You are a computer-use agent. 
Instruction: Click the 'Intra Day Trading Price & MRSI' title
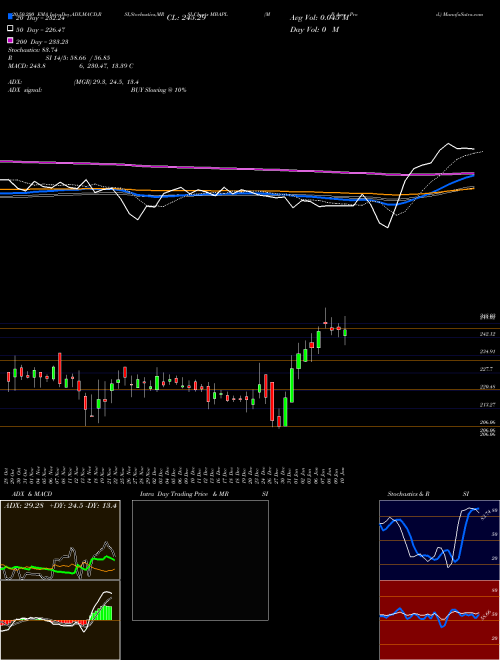point(204,494)
